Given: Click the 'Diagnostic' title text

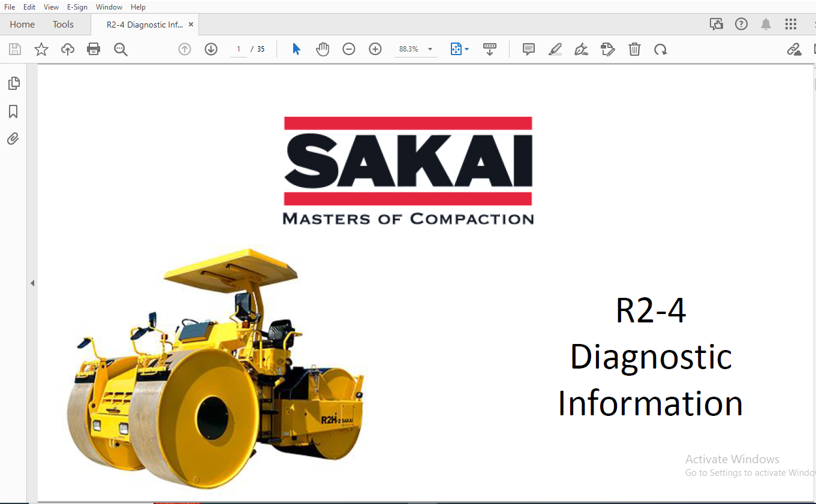Looking at the screenshot, I should click(651, 358).
